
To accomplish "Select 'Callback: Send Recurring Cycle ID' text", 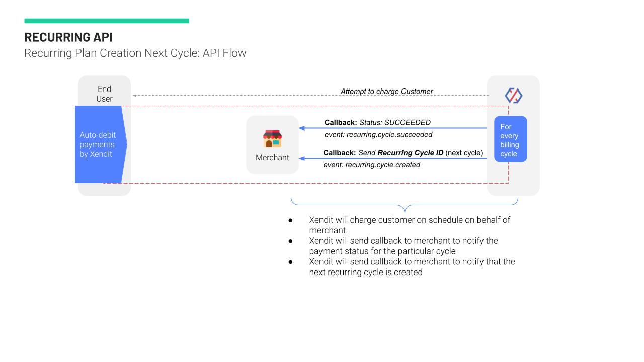I will tap(383, 152).
